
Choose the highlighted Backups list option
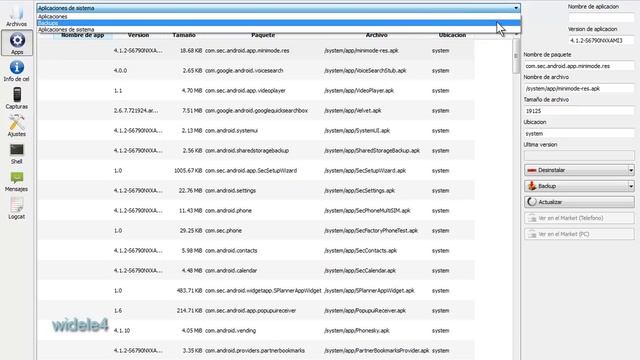click(x=278, y=23)
